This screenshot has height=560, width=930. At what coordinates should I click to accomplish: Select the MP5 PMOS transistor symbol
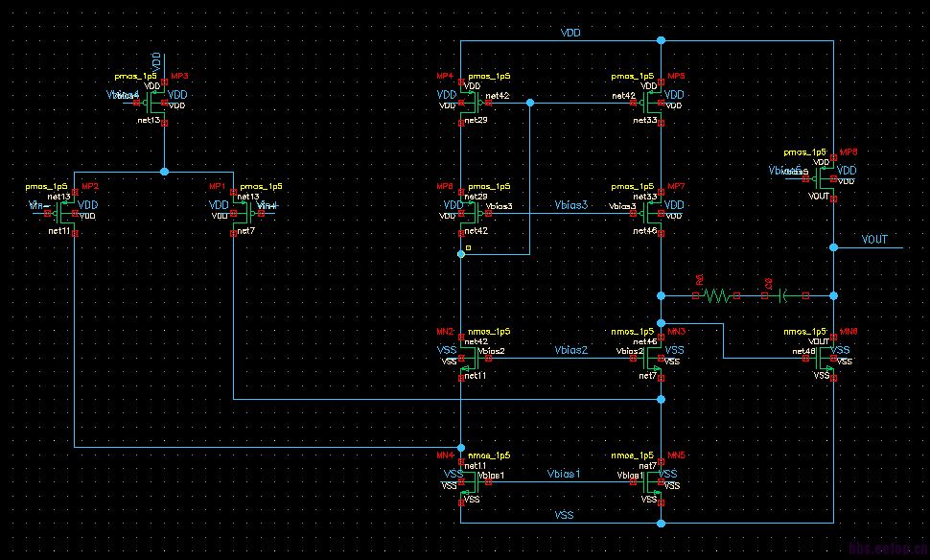pyautogui.click(x=649, y=103)
